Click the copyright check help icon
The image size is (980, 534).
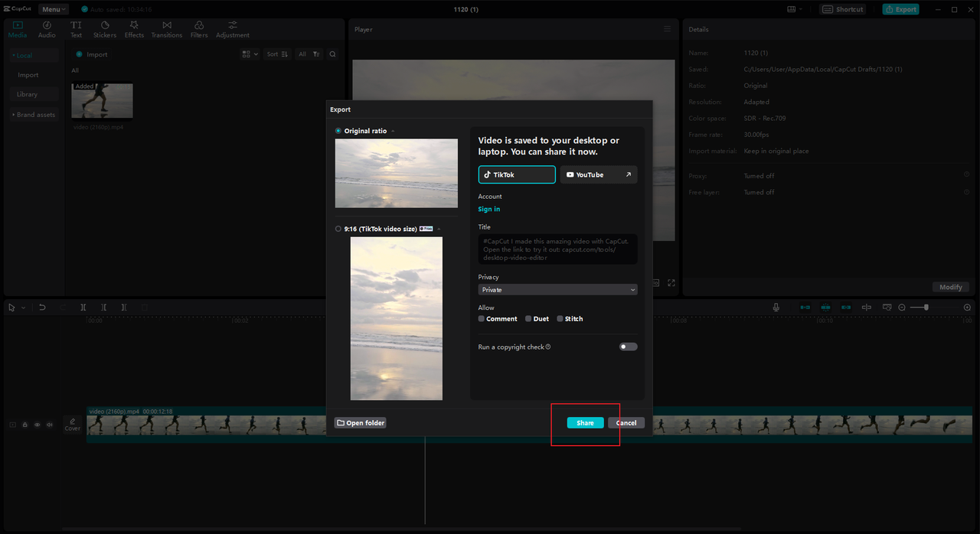(548, 347)
